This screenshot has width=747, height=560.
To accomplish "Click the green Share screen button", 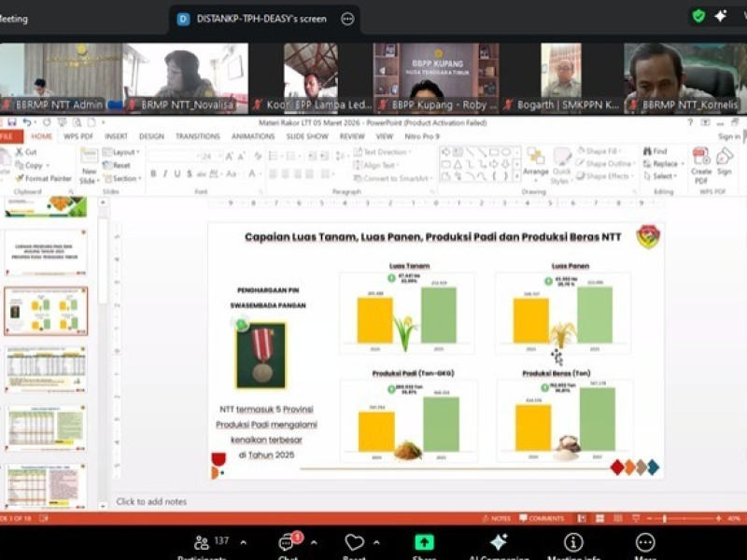I will [425, 543].
